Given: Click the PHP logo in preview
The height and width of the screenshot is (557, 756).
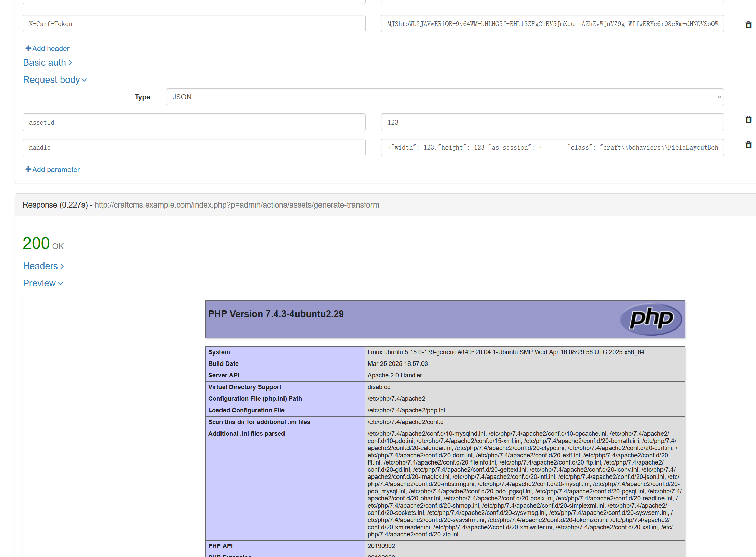Looking at the screenshot, I should (651, 319).
